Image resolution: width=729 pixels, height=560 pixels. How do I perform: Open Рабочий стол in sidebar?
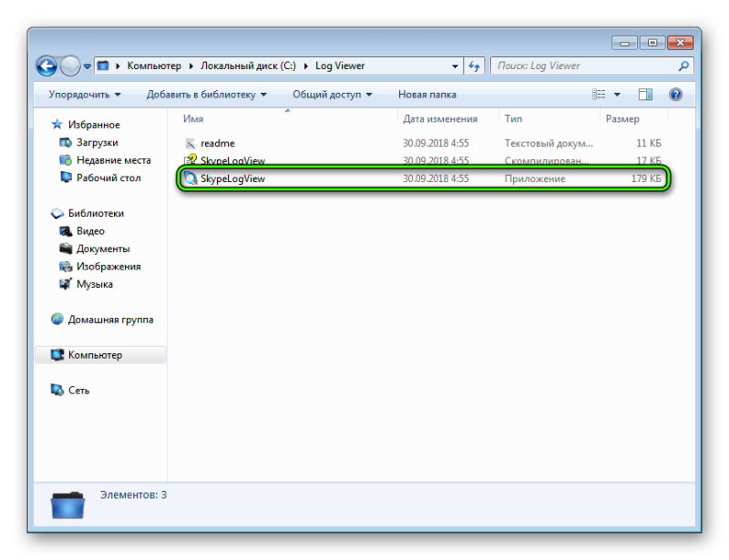[108, 178]
